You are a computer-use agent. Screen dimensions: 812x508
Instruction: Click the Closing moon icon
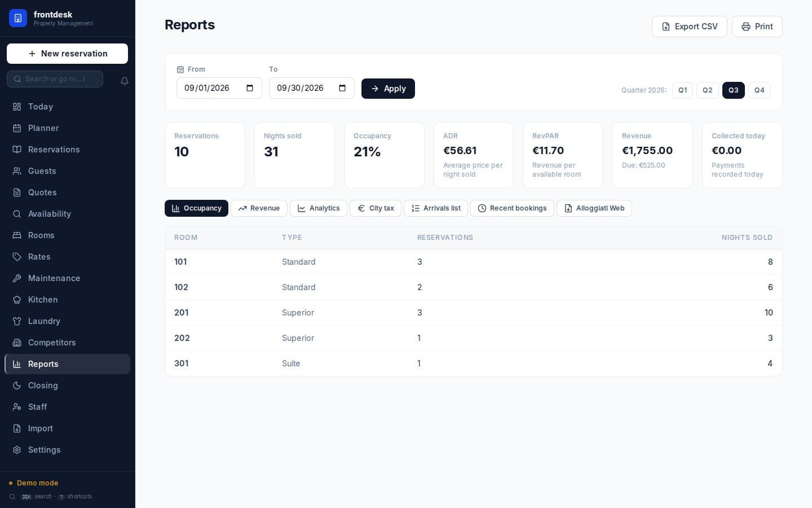click(17, 386)
